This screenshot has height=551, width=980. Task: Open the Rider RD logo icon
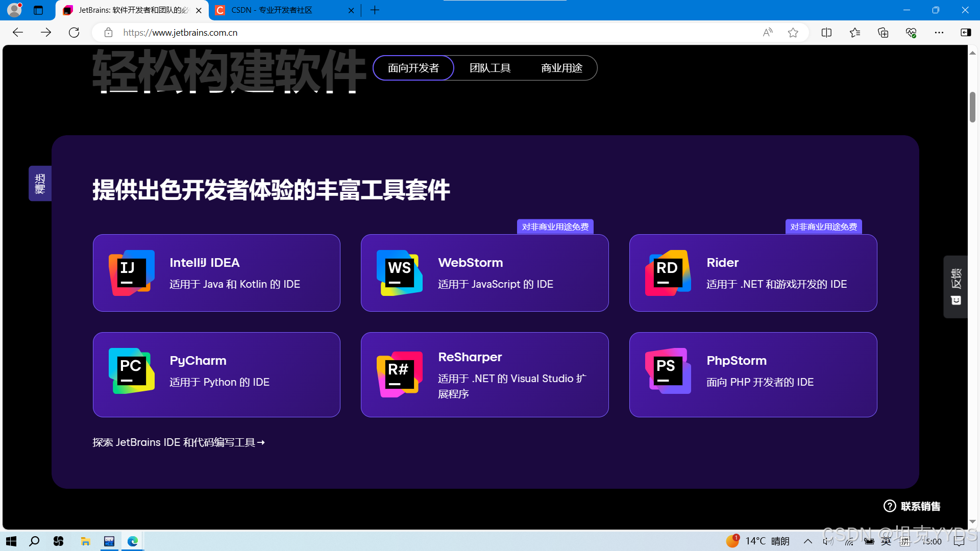[x=668, y=273]
